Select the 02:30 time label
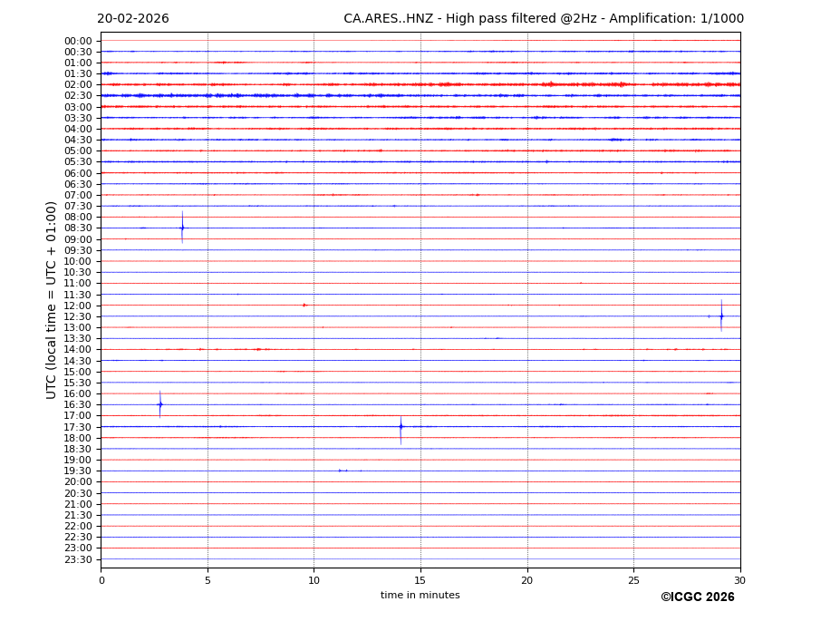This screenshot has height=631, width=840. point(78,95)
